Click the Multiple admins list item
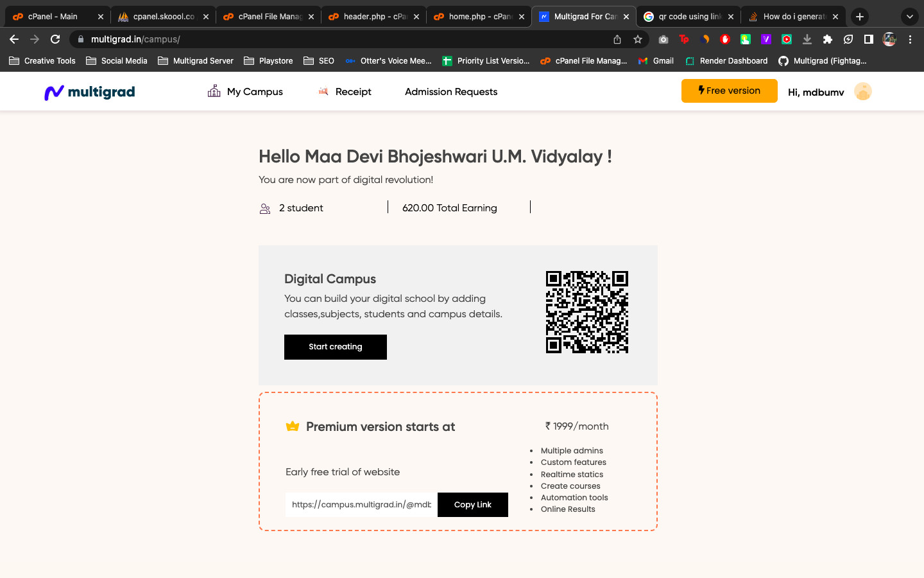Screen dimensions: 924x578 [572, 451]
